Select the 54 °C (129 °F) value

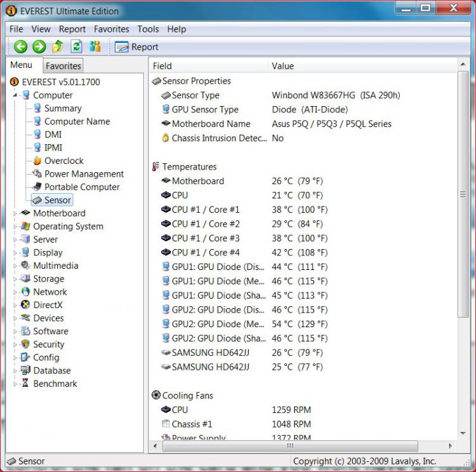[x=300, y=324]
